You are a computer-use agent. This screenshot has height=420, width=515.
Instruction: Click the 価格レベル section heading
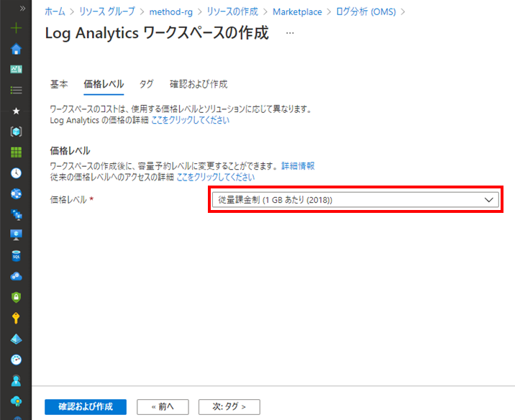tap(70, 151)
